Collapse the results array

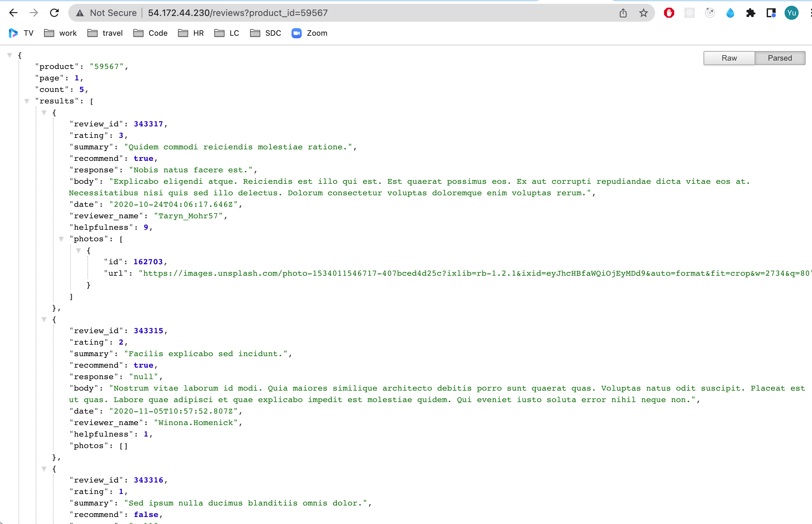click(27, 101)
